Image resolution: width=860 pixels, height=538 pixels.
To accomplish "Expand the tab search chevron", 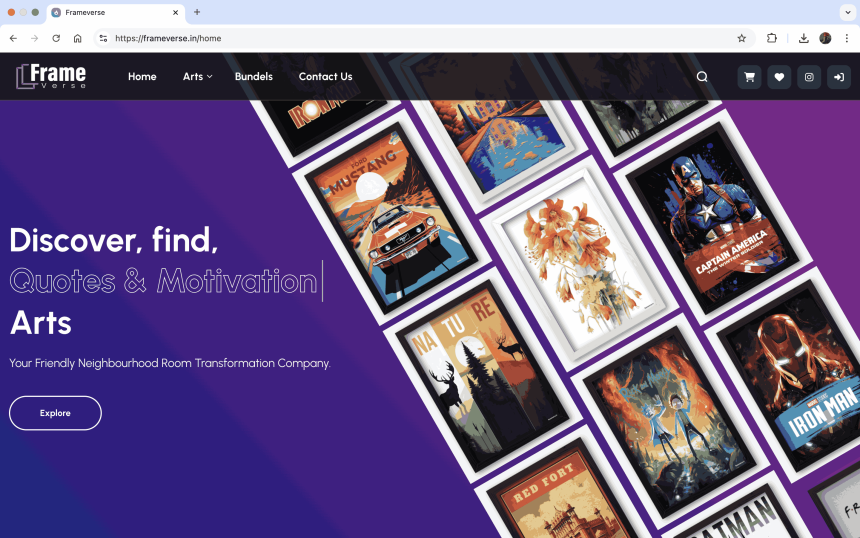I will [x=847, y=12].
